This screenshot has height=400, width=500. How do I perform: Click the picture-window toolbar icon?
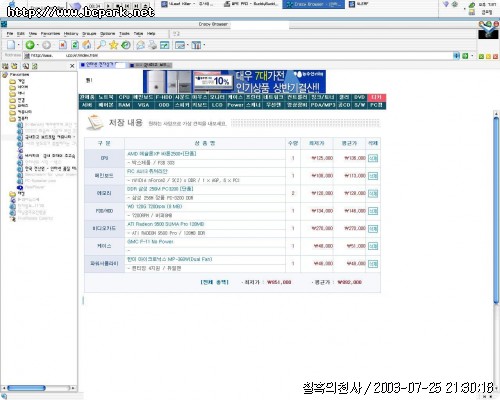[180, 45]
